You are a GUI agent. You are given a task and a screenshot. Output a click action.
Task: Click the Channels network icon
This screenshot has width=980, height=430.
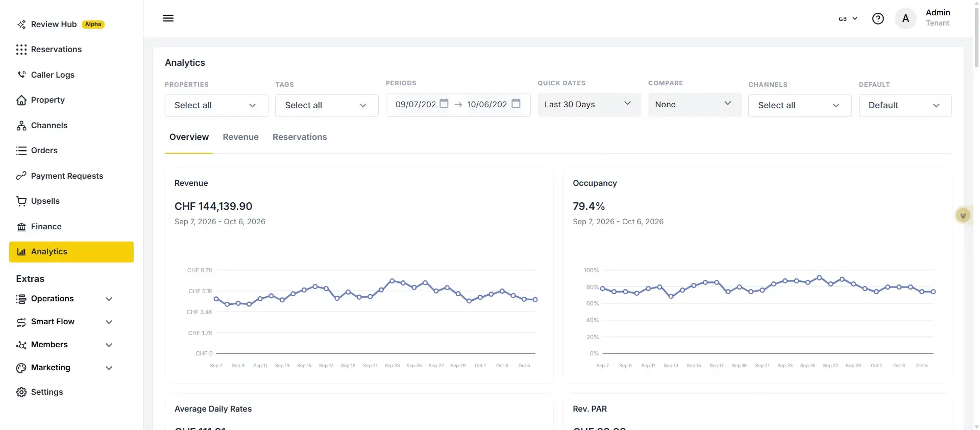(x=21, y=126)
